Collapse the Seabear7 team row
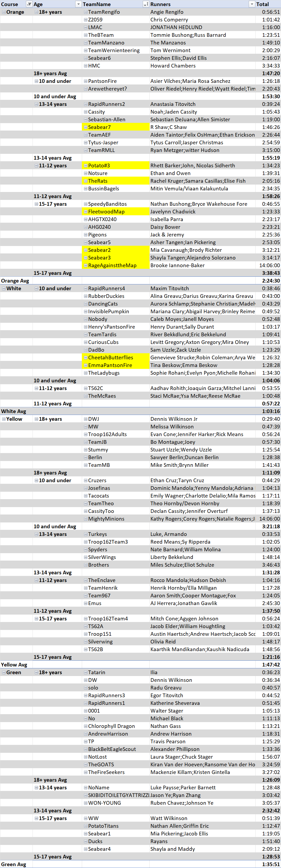This screenshot has height=868, width=281. (x=86, y=127)
